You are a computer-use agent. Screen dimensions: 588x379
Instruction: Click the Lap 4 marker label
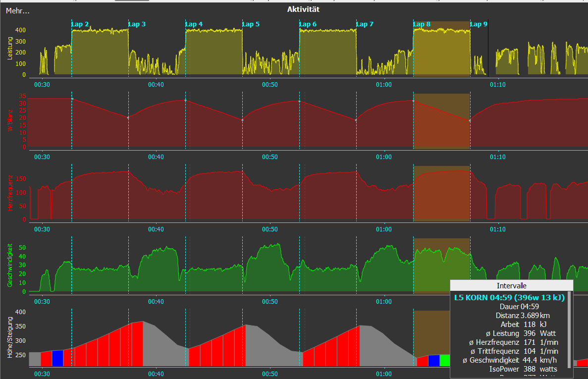click(194, 24)
